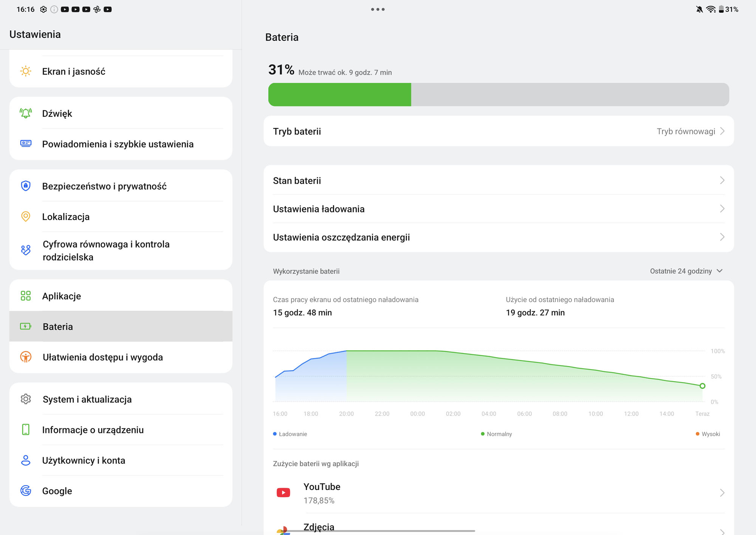
Task: Tap the three dots at top center
Action: [x=378, y=9]
